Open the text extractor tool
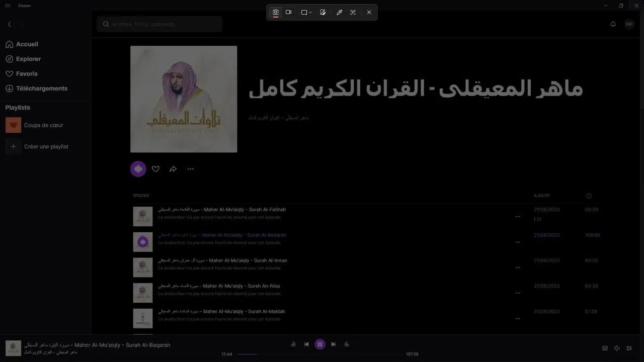Screen dimensions: 644x362 click(x=353, y=12)
